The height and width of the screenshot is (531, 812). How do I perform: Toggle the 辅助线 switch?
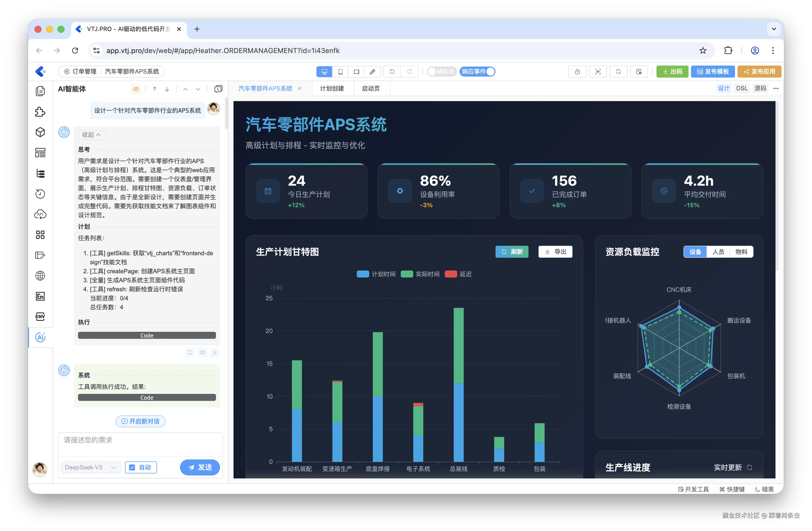pos(441,72)
